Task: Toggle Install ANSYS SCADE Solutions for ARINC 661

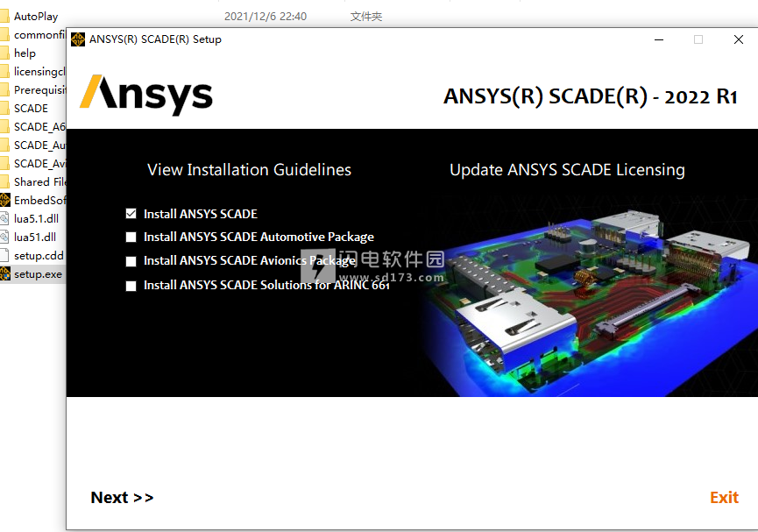Action: point(131,286)
